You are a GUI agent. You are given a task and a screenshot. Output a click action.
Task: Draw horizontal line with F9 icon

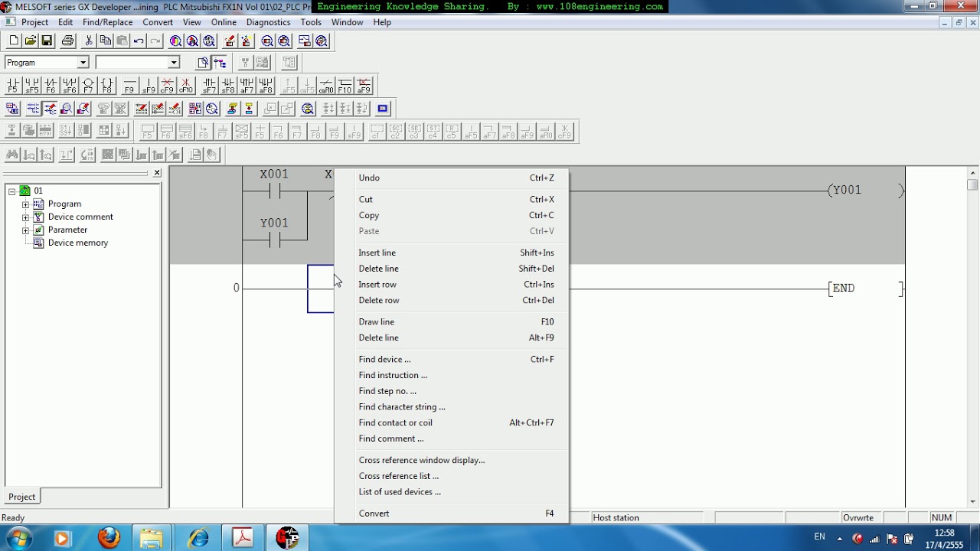coord(129,85)
